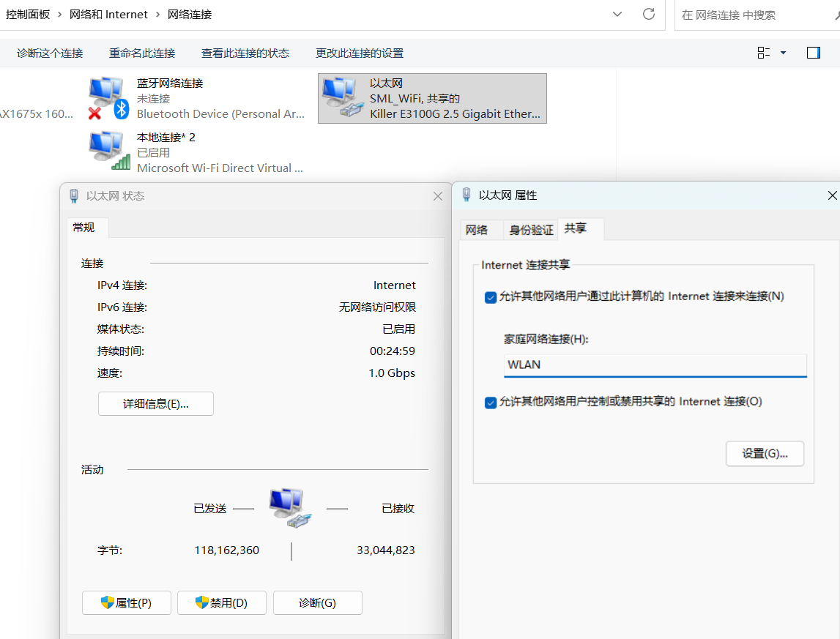
Task: Expand the address bar history dropdown
Action: pos(617,14)
